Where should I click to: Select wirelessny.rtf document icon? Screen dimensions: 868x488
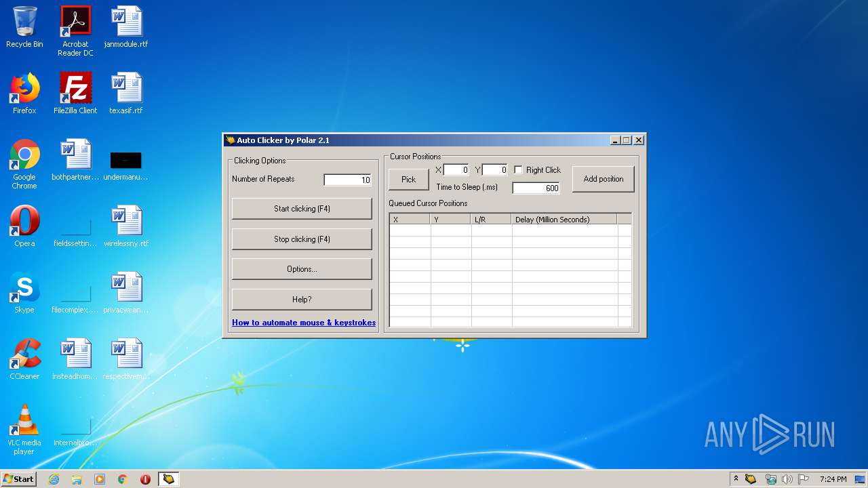pos(126,227)
